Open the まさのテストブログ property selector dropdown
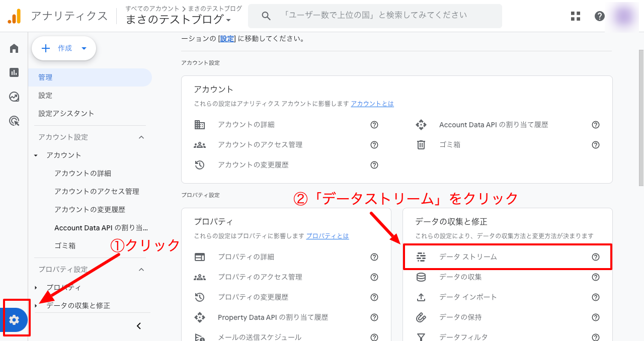Image resolution: width=644 pixels, height=341 pixels. click(179, 20)
